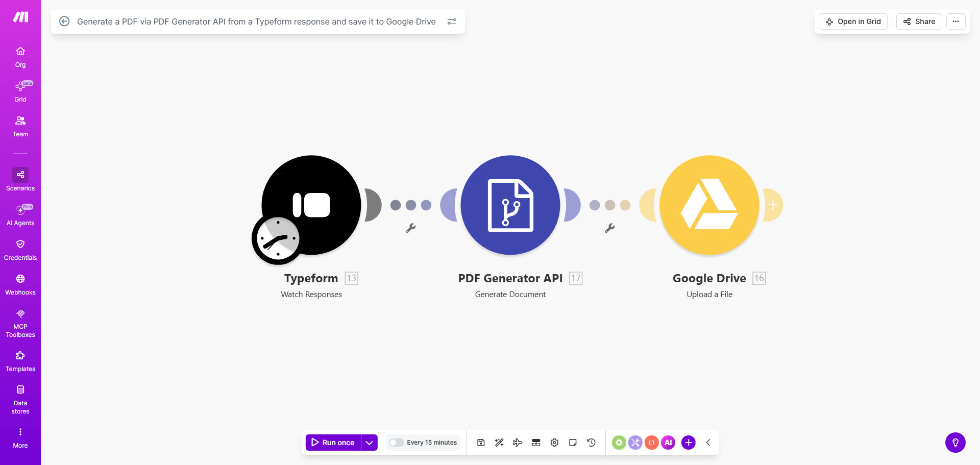Toggle the Every 15 minutes scheduling switch
The image size is (980, 465).
[x=396, y=443]
